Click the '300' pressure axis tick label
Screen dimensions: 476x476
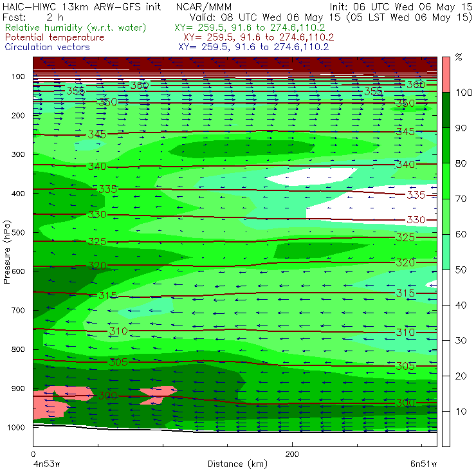tap(18, 154)
